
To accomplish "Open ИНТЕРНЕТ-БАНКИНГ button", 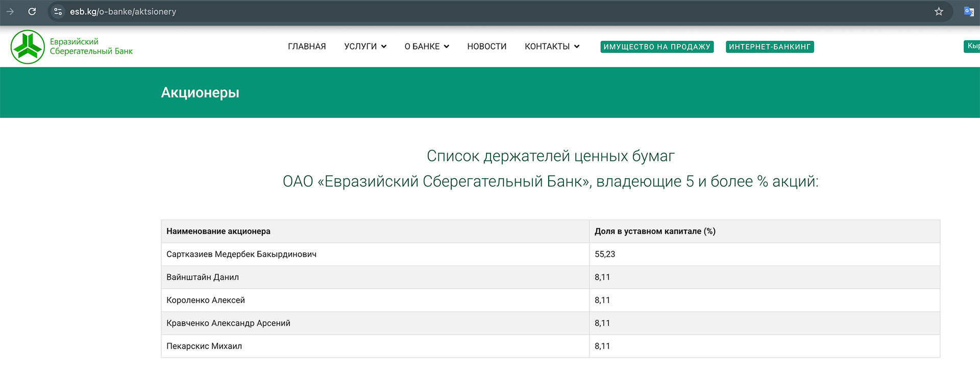I will click(x=770, y=46).
